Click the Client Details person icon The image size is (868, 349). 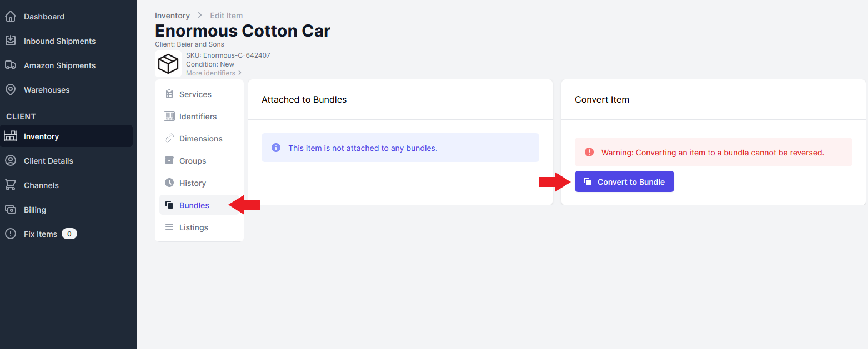pos(11,161)
